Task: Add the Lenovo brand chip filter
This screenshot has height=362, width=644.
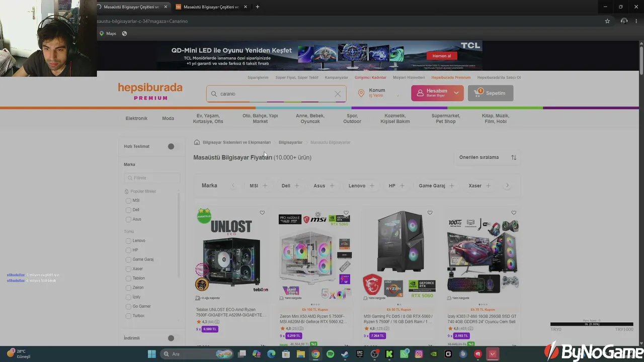Action: tap(362, 186)
